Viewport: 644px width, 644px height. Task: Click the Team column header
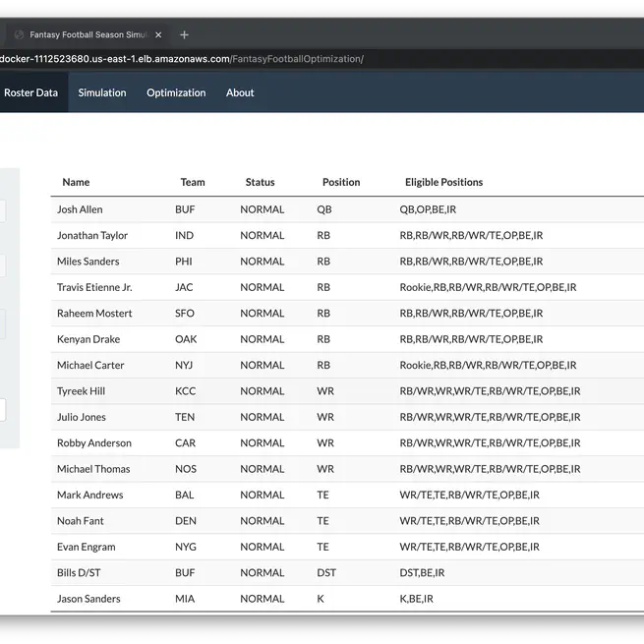pyautogui.click(x=193, y=182)
